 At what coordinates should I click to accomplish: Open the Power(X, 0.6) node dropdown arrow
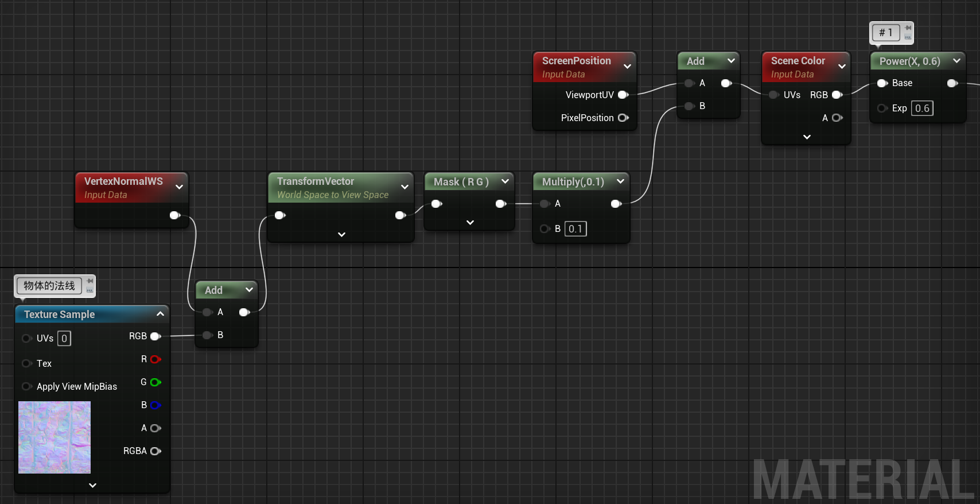[x=956, y=61]
